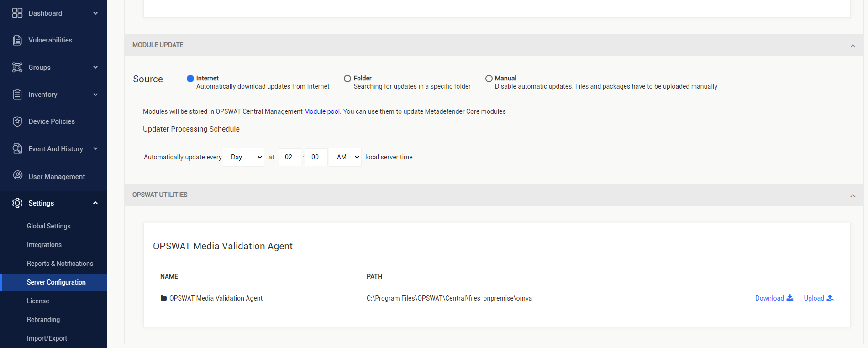Click the Upload arrow icon
Viewport: 868px width, 348px height.
tap(830, 298)
